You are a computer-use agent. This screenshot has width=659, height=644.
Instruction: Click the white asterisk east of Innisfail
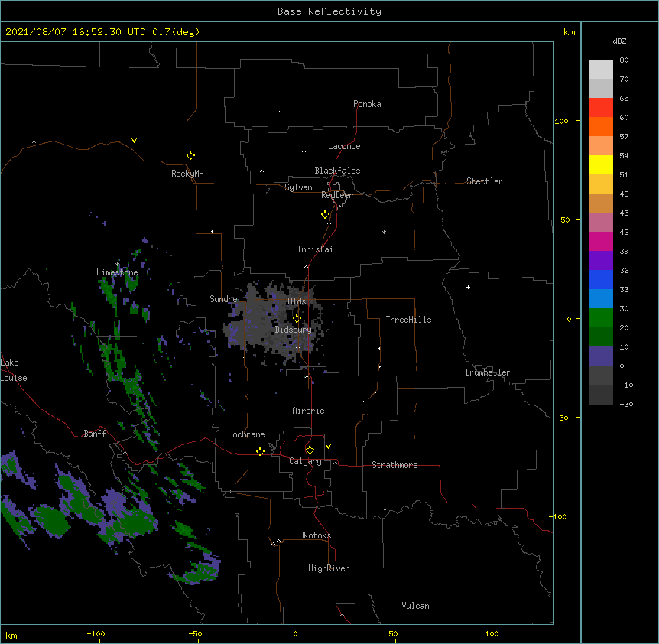[x=384, y=232]
